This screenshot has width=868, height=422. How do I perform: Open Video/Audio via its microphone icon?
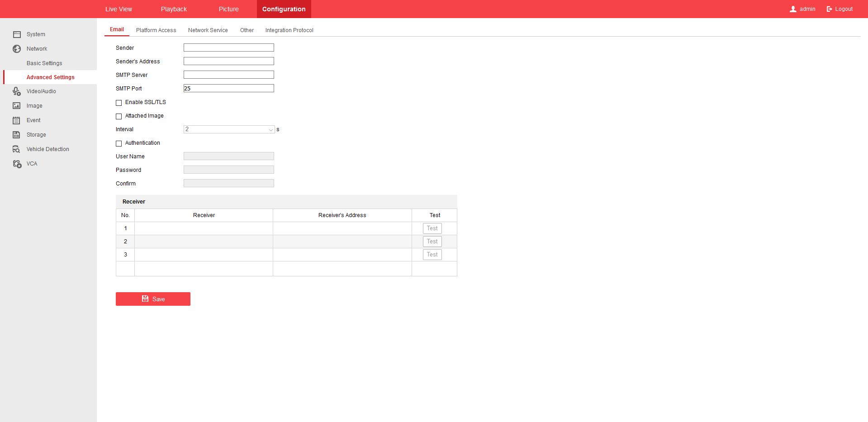[17, 91]
